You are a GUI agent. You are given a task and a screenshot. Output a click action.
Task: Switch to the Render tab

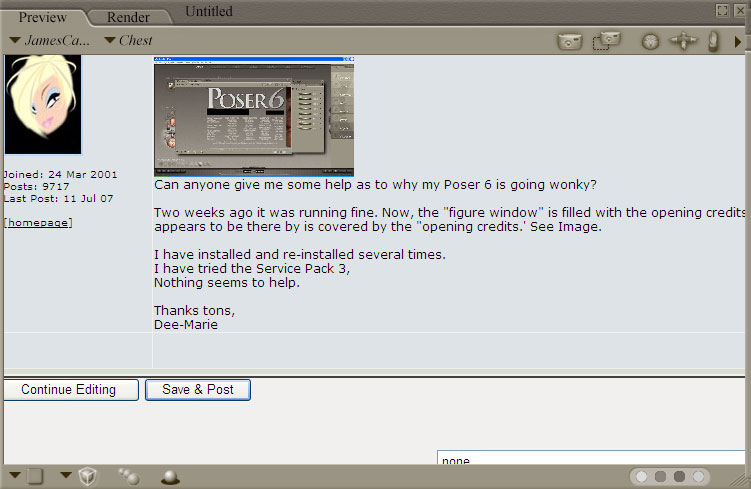(x=128, y=17)
